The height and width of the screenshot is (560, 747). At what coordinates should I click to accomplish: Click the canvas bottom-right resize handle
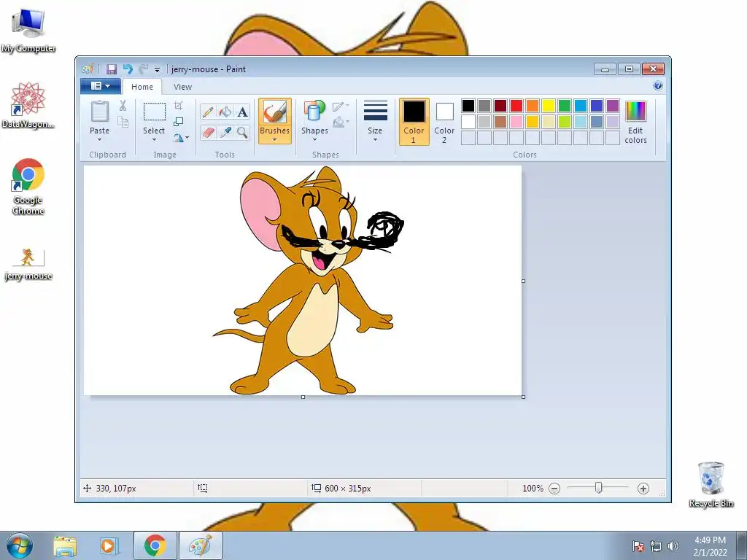pos(524,397)
